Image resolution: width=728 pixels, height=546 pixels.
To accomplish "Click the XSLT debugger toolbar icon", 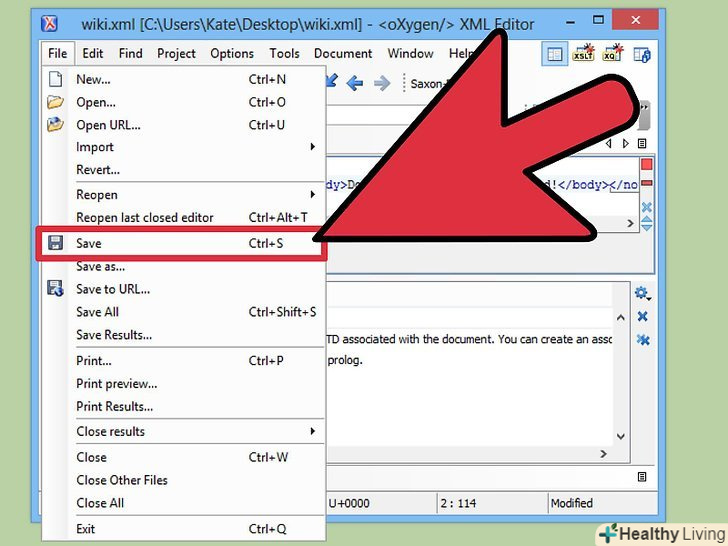I will pos(583,53).
